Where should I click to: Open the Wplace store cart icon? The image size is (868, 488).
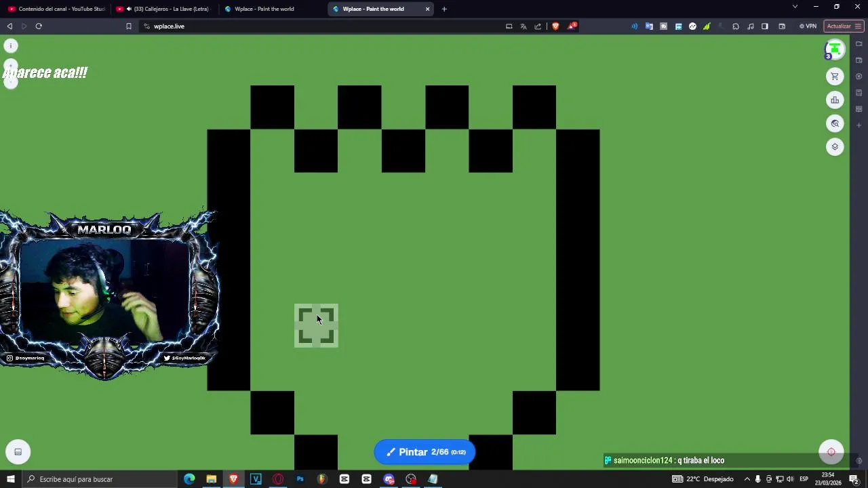click(x=835, y=76)
